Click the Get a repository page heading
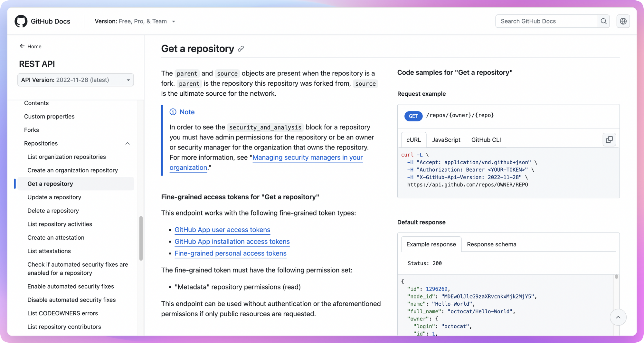This screenshot has width=644, height=343. point(198,49)
